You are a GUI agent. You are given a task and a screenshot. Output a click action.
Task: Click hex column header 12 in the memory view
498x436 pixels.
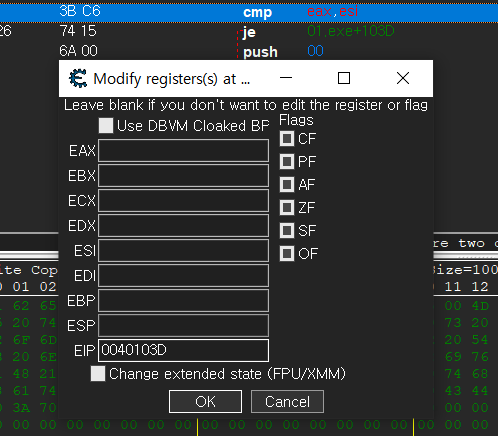click(x=480, y=287)
